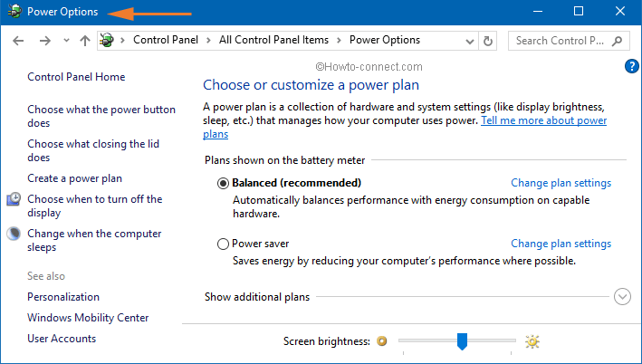Click the Screen brightness label
642x364 pixels.
pos(327,341)
